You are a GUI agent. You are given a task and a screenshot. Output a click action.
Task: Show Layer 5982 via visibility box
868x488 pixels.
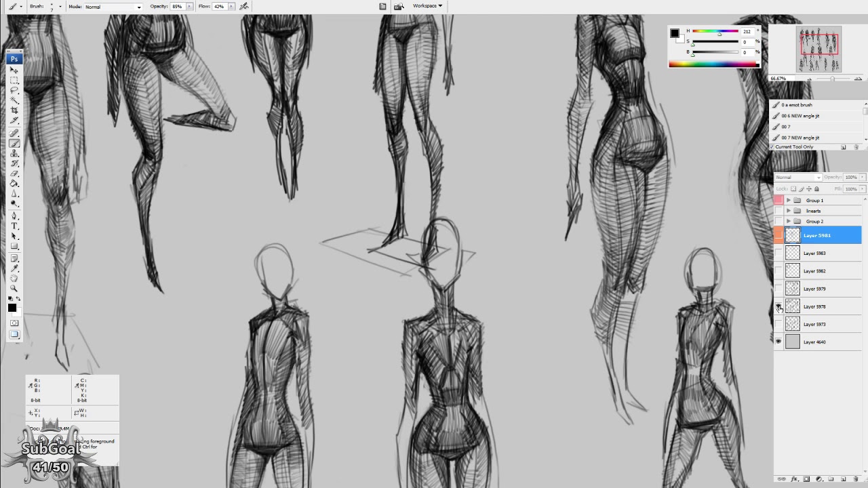tap(778, 271)
